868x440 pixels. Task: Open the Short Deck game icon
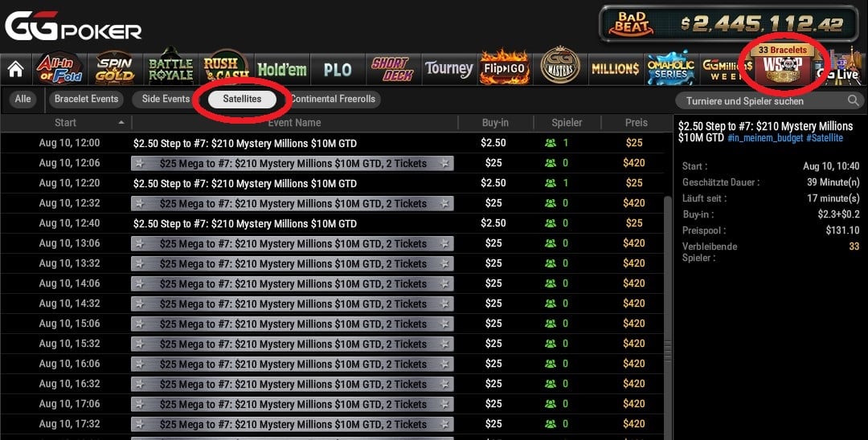(393, 69)
